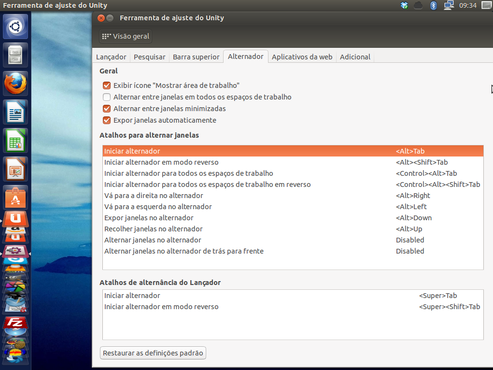Select the Alternador tab

[x=246, y=57]
